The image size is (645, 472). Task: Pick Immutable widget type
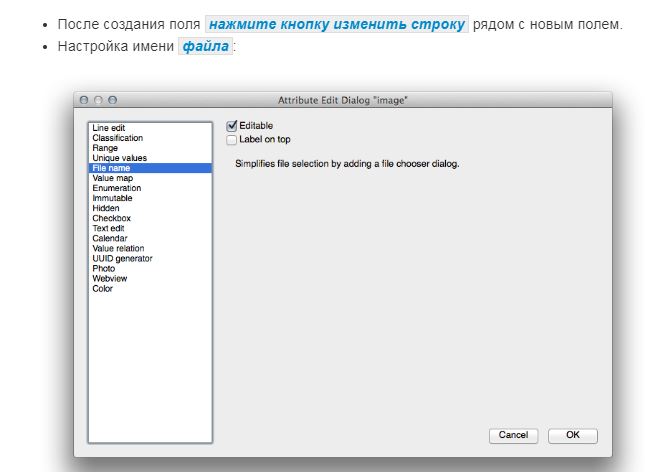click(x=150, y=198)
